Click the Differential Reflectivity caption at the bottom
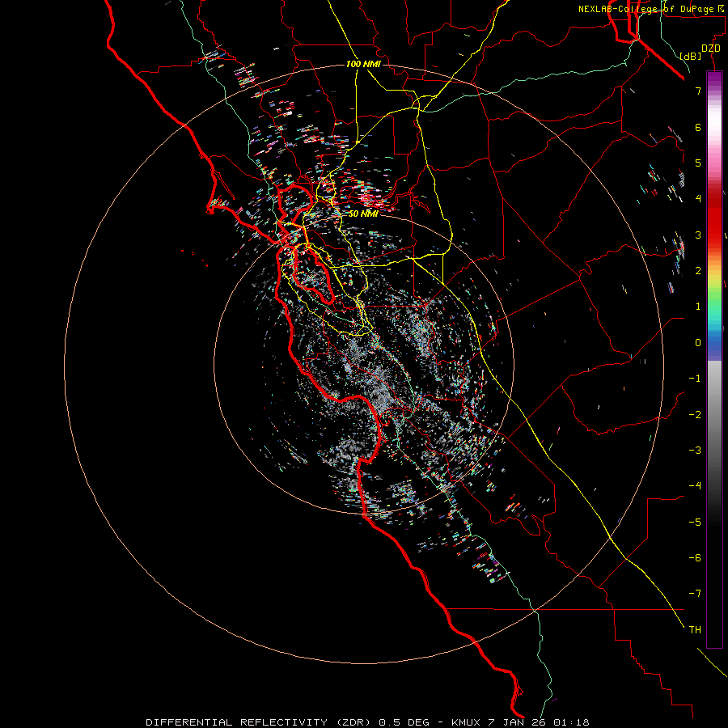The width and height of the screenshot is (728, 728). (x=367, y=722)
